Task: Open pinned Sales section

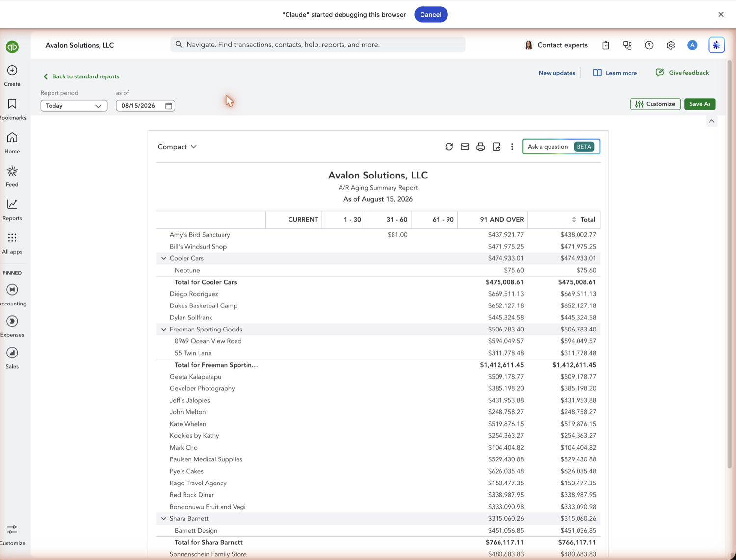Action: (12, 358)
